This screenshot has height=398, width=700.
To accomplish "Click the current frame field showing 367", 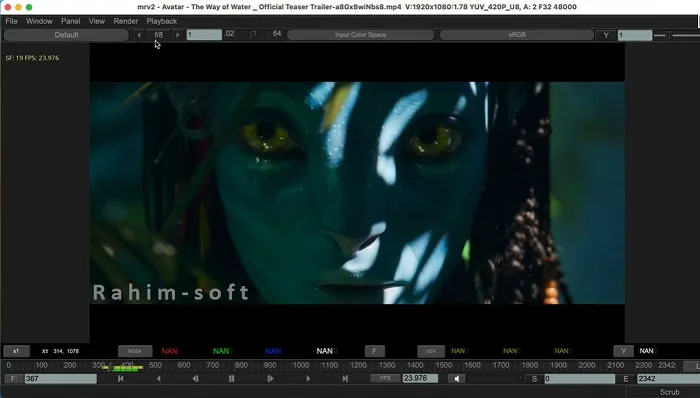I will [60, 379].
